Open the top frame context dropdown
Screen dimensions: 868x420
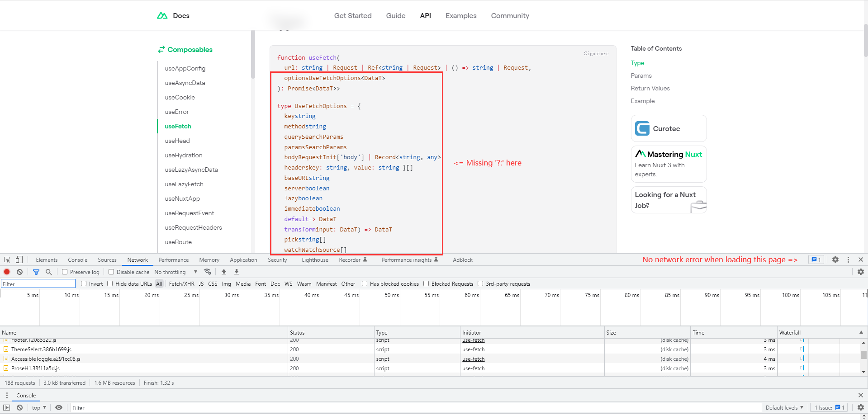pos(38,407)
